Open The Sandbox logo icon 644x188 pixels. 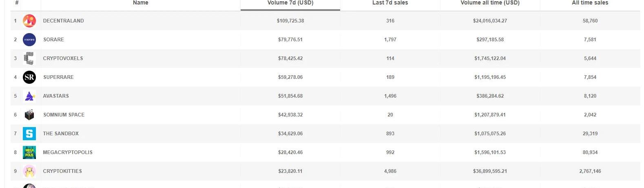29,134
